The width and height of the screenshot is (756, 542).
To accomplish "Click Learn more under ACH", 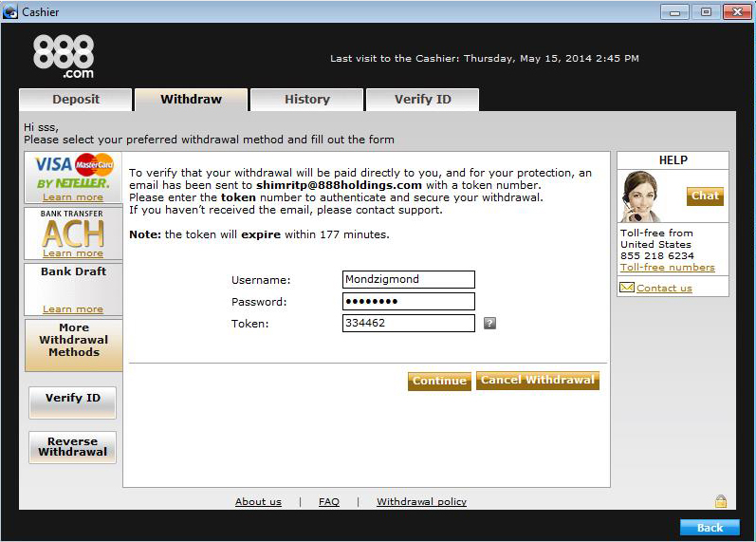I will (73, 253).
